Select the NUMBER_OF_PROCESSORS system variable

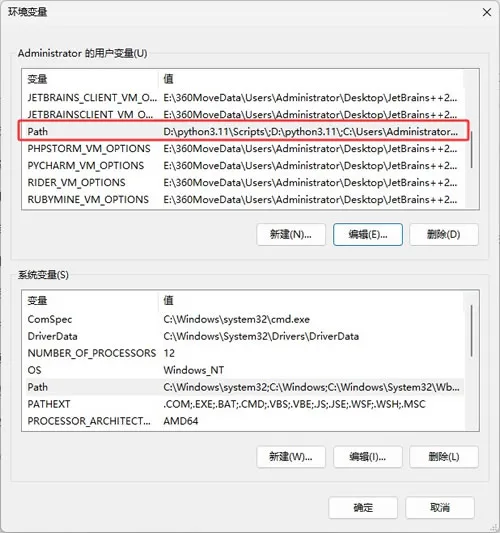click(x=243, y=353)
